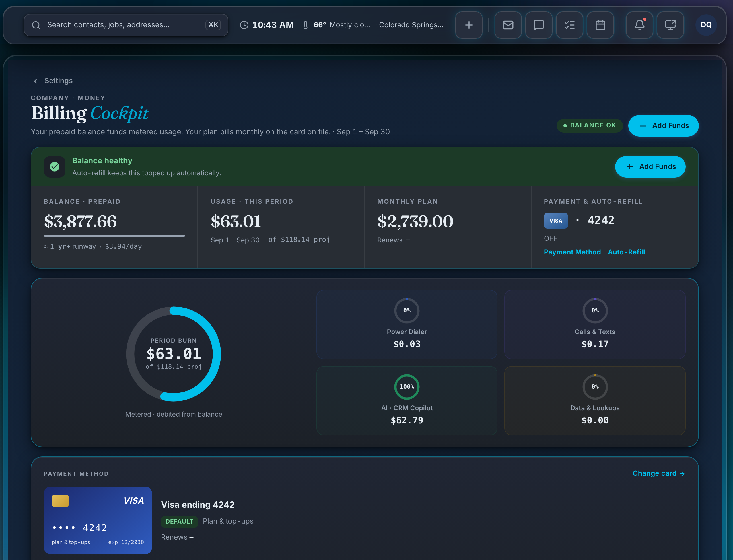Click the back chevron beside Settings

coord(36,81)
